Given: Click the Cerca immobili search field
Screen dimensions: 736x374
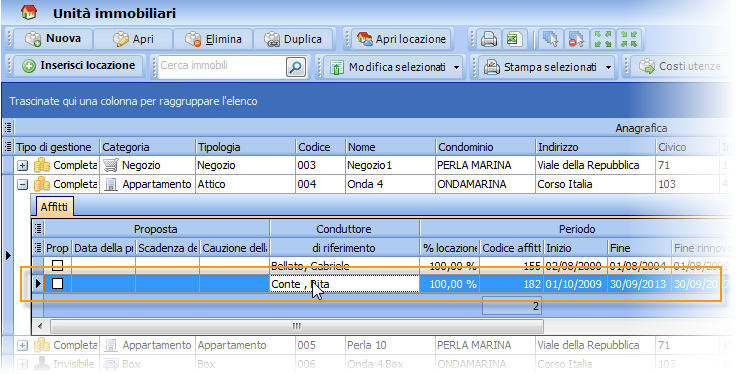Looking at the screenshot, I should (x=222, y=66).
